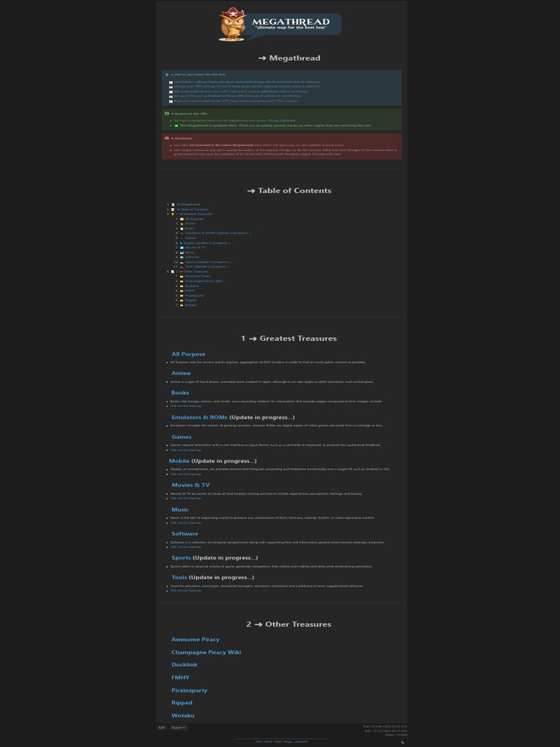The image size is (560, 747).
Task: Open the Tools section heading link
Action: click(x=179, y=578)
